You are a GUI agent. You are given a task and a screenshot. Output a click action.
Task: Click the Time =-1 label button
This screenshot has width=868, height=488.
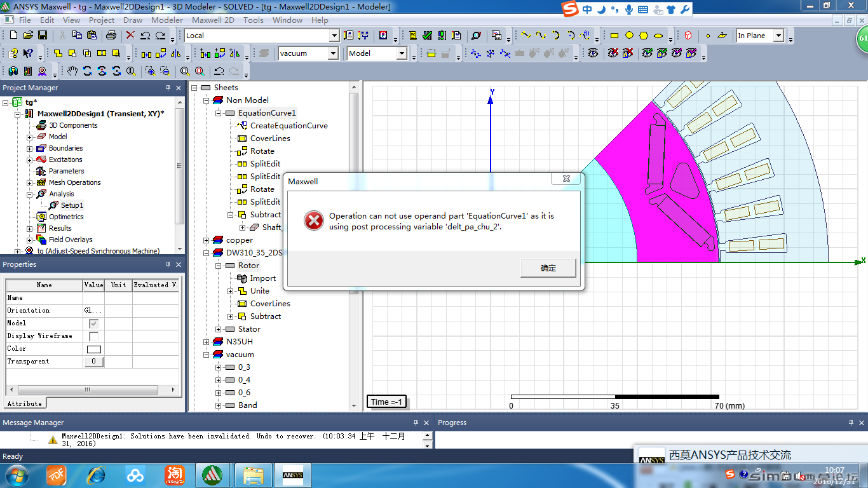point(388,402)
